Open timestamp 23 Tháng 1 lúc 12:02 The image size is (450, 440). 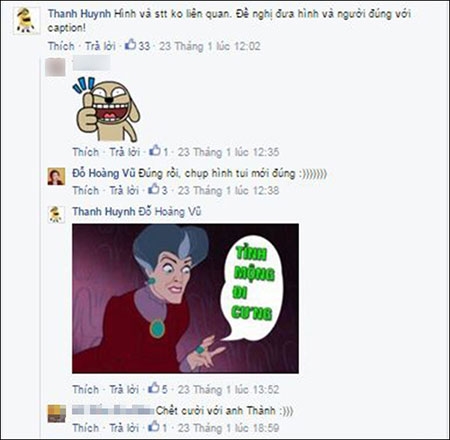(210, 46)
